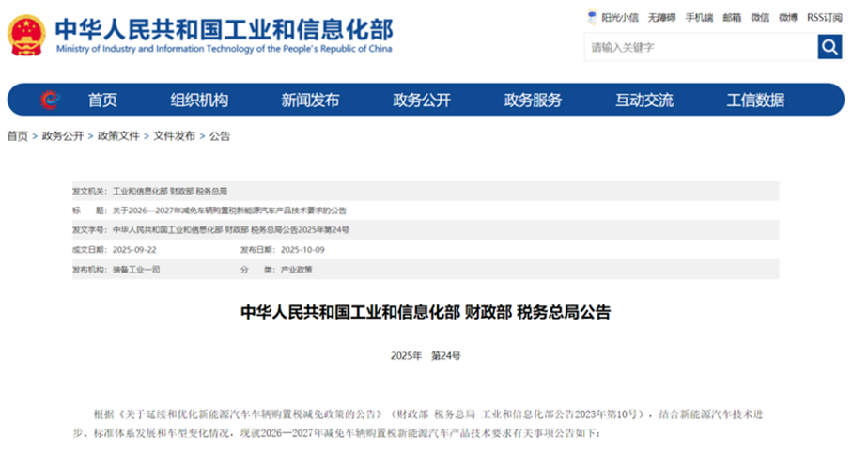The height and width of the screenshot is (468, 868).
Task: Open the 手机端 mobile version link
Action: pos(699,17)
